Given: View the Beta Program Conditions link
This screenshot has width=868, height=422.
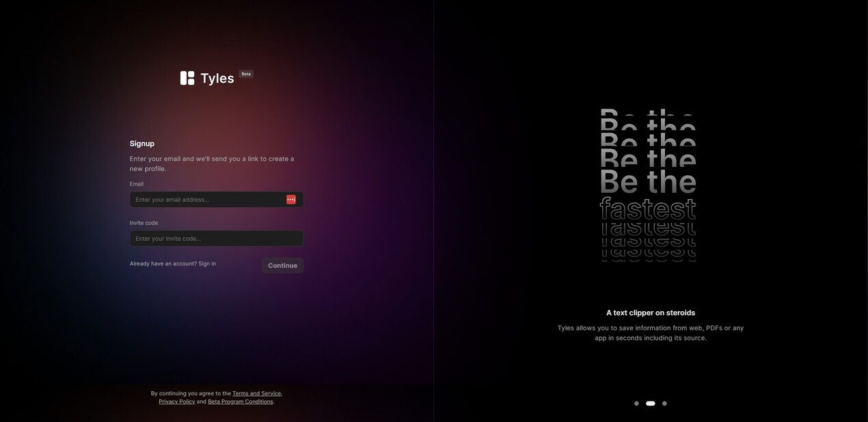Looking at the screenshot, I should (x=241, y=401).
